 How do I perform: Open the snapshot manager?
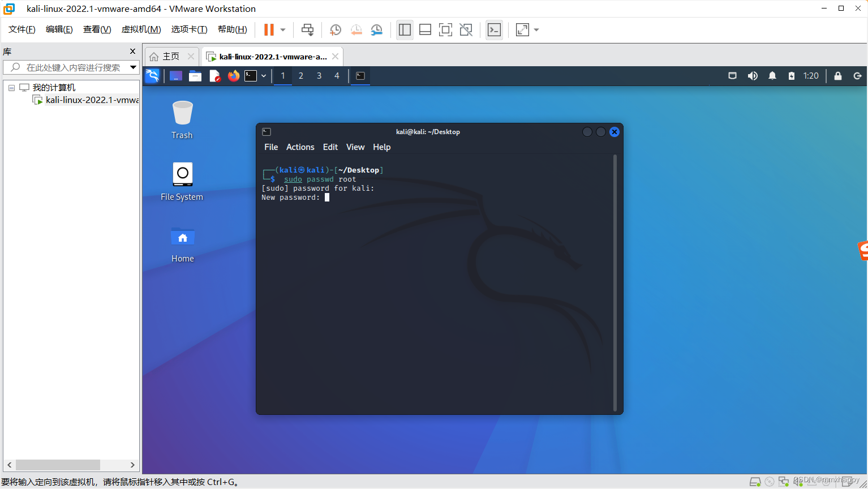376,30
